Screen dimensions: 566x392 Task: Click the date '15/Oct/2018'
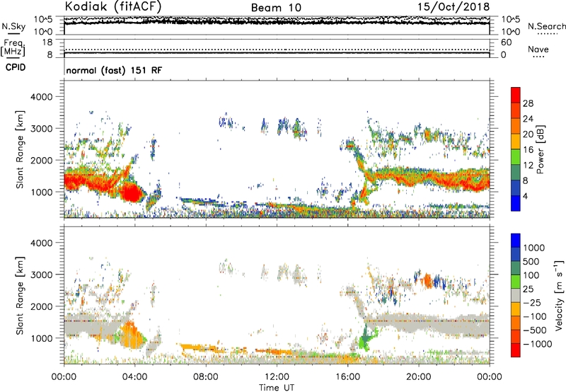[454, 7]
